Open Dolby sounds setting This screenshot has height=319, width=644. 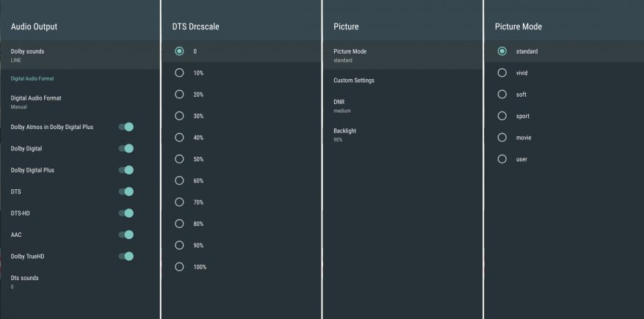(79, 55)
